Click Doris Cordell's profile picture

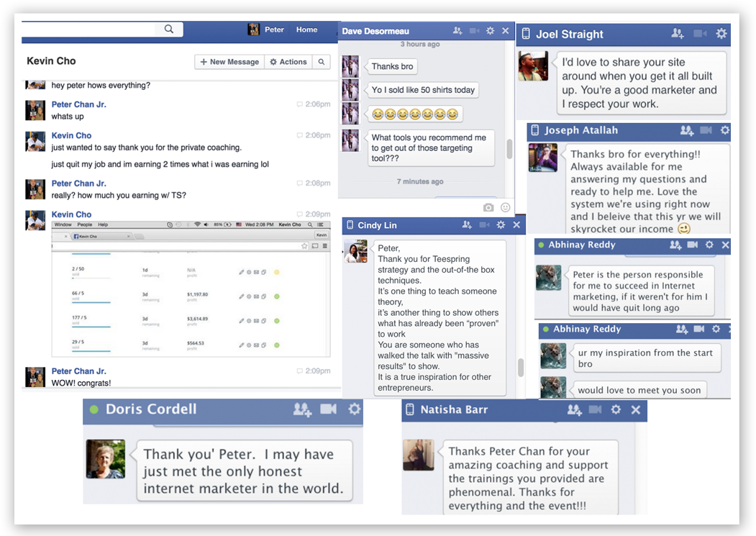[106, 459]
